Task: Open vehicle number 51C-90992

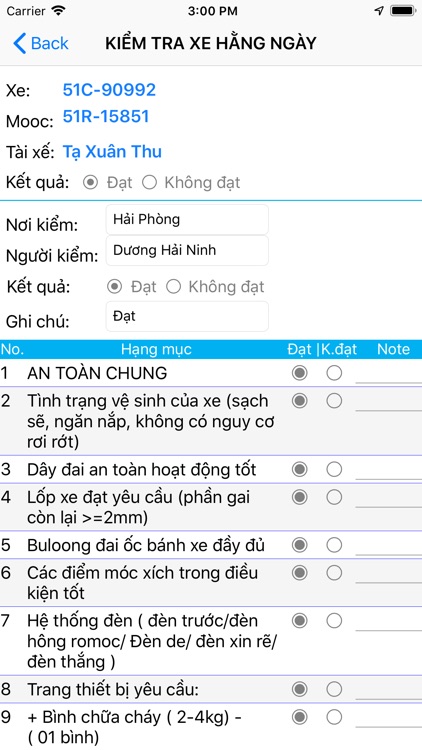Action: (x=109, y=90)
